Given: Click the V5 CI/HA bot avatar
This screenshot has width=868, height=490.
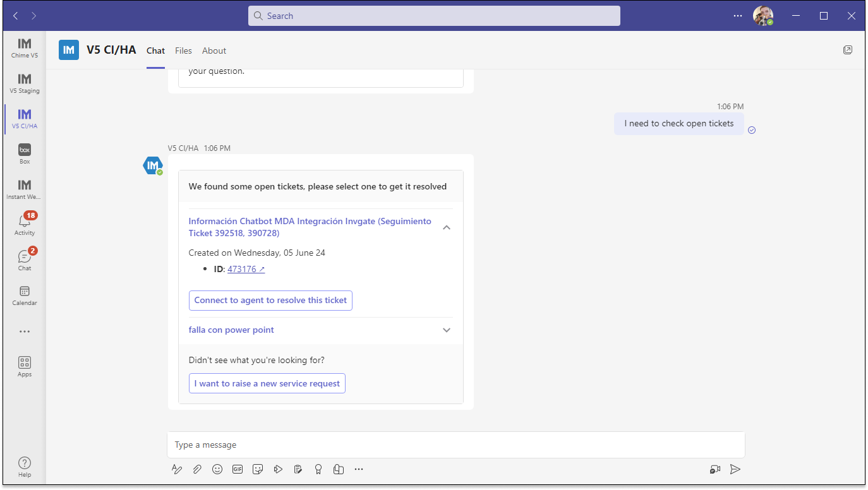Looking at the screenshot, I should pos(152,165).
